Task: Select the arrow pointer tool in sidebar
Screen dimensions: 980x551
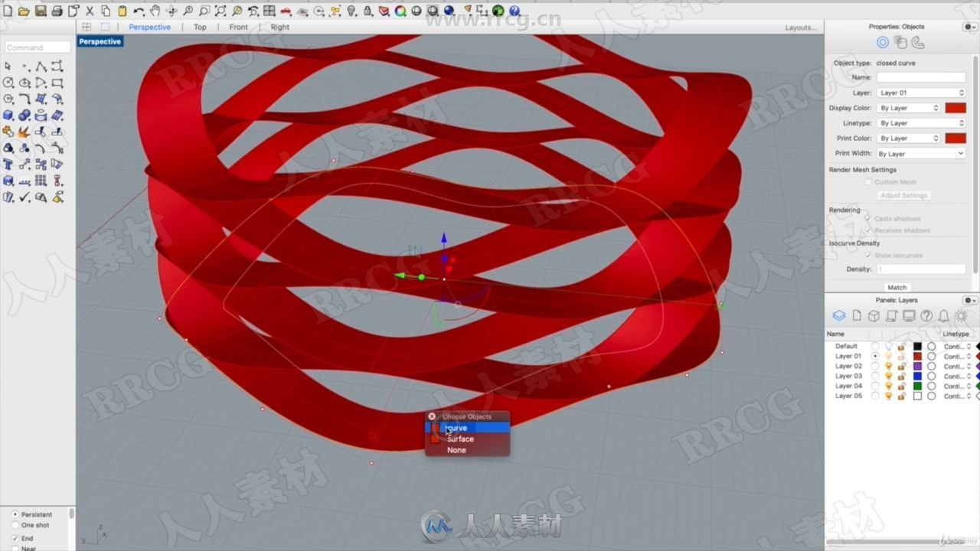Action: [8, 67]
